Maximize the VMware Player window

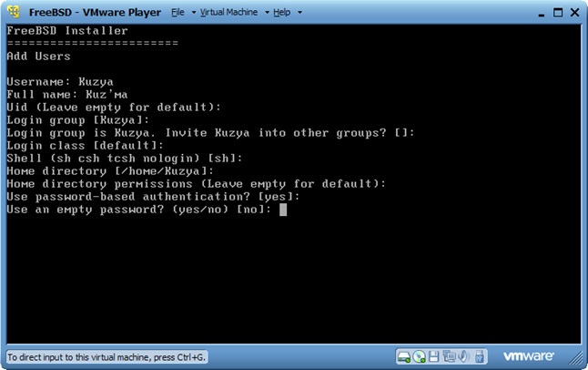[552, 12]
